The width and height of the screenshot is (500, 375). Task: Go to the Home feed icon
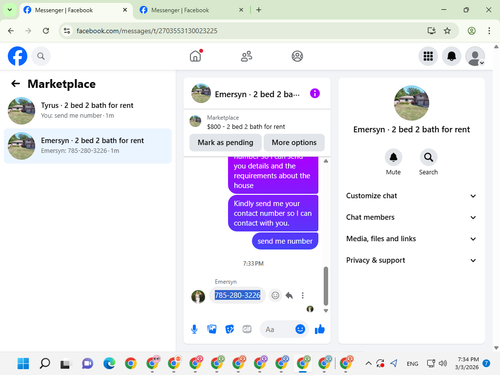196,56
